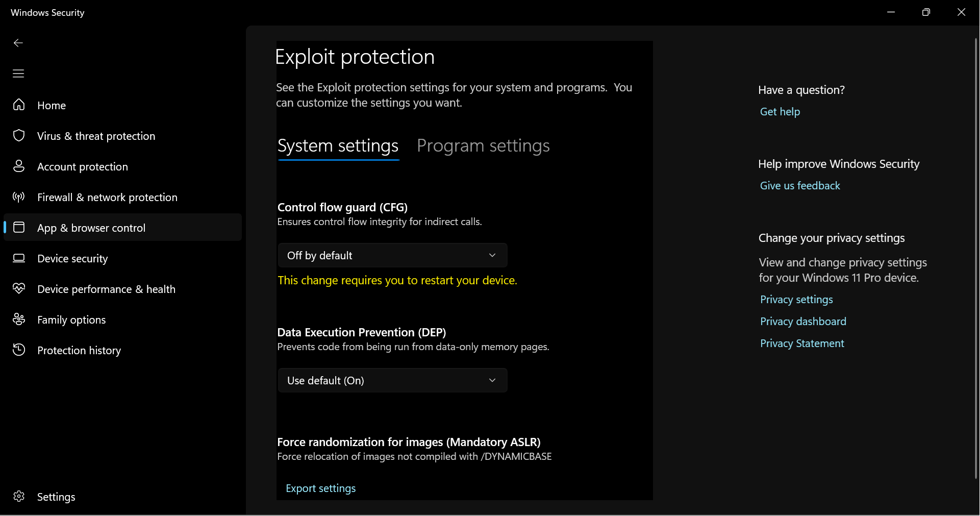Click the Settings gear icon
Image resolution: width=980 pixels, height=516 pixels.
pyautogui.click(x=19, y=496)
